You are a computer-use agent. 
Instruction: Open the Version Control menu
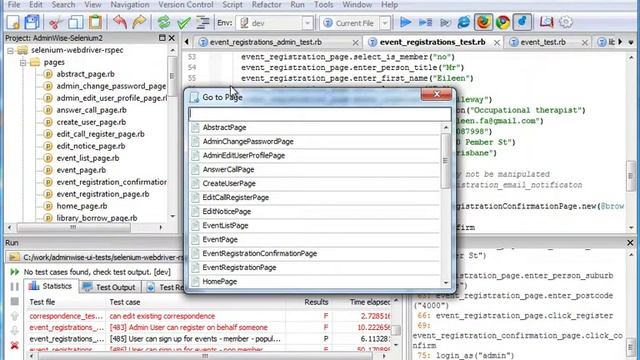coord(186,5)
